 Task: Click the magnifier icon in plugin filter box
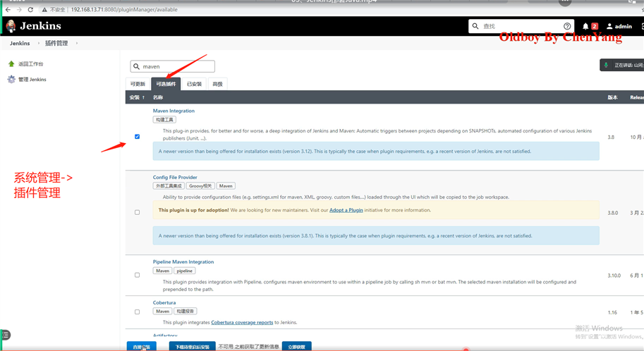(x=136, y=66)
